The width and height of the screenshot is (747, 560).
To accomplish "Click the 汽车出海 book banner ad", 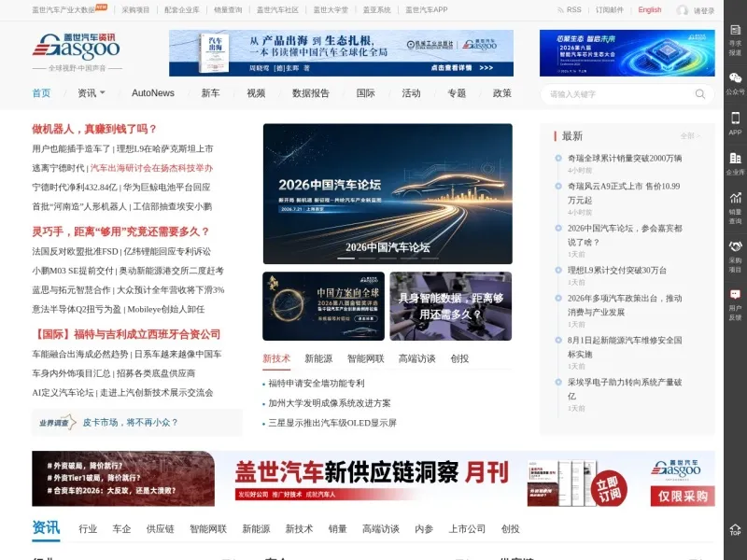I will click(x=341, y=53).
